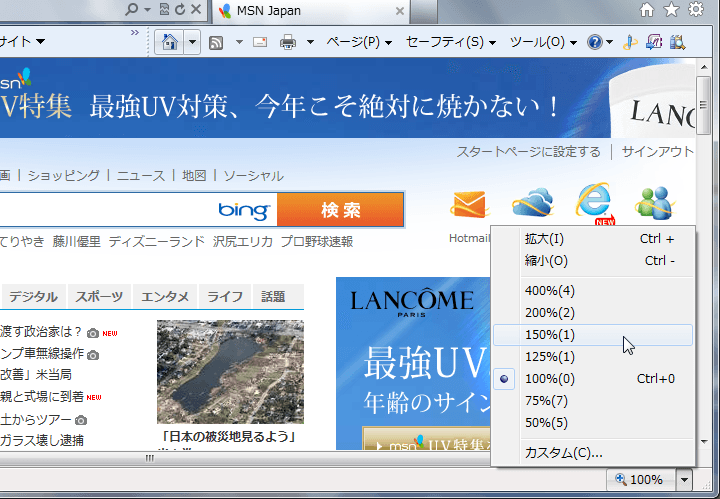Close the MSN Japan tab

[400, 11]
